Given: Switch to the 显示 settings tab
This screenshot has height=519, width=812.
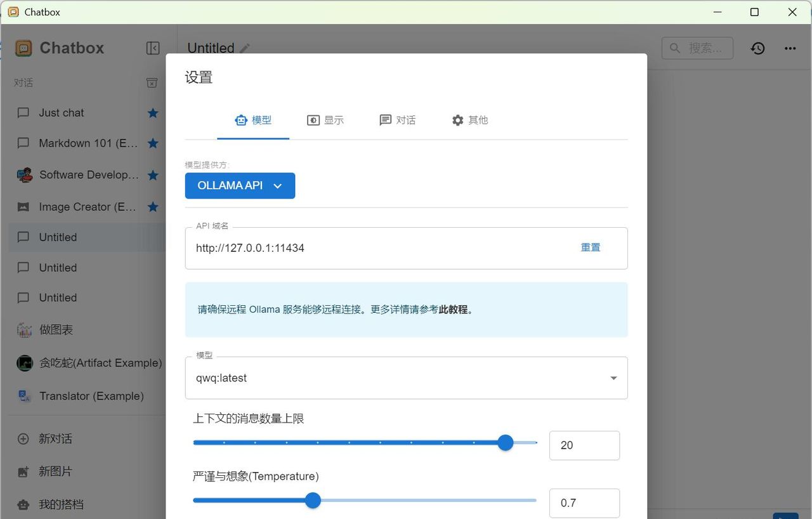Looking at the screenshot, I should (325, 120).
